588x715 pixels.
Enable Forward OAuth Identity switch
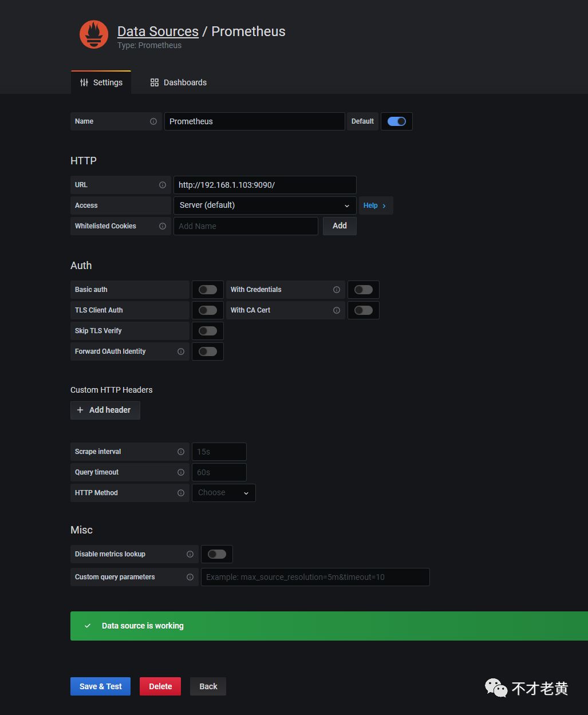[x=208, y=351]
